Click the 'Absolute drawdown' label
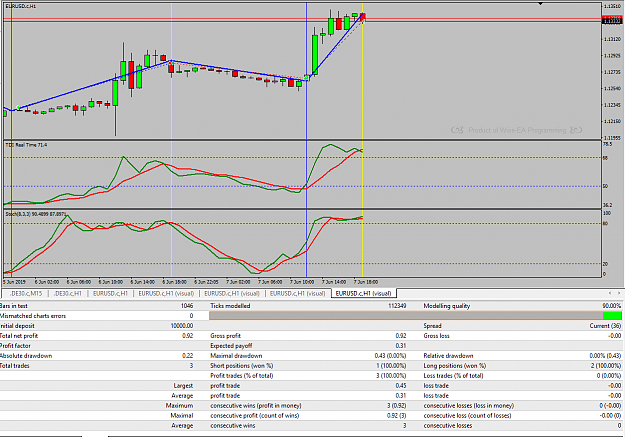Viewport: 625px width, 437px height. [26, 356]
